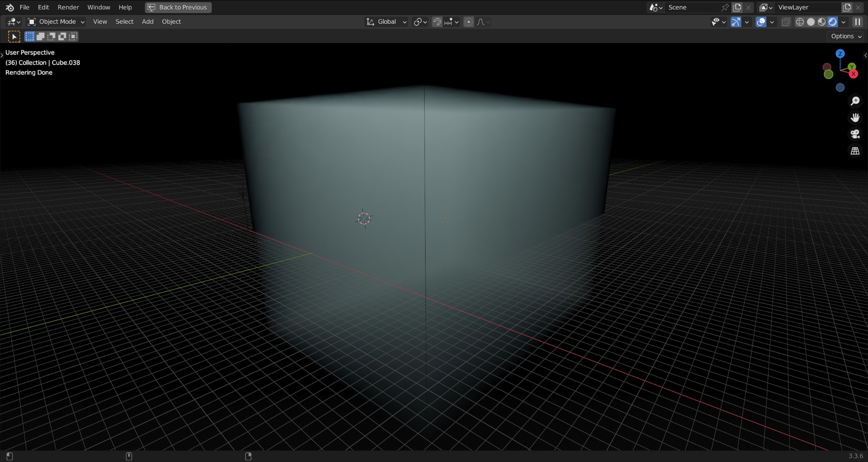The width and height of the screenshot is (868, 462).
Task: Toggle the scene pin icon
Action: [725, 7]
